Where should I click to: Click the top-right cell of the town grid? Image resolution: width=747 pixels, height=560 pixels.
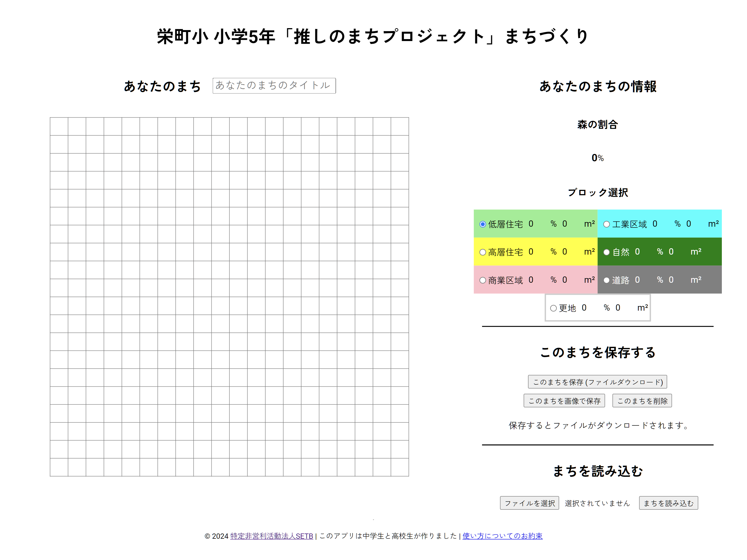[x=400, y=127]
